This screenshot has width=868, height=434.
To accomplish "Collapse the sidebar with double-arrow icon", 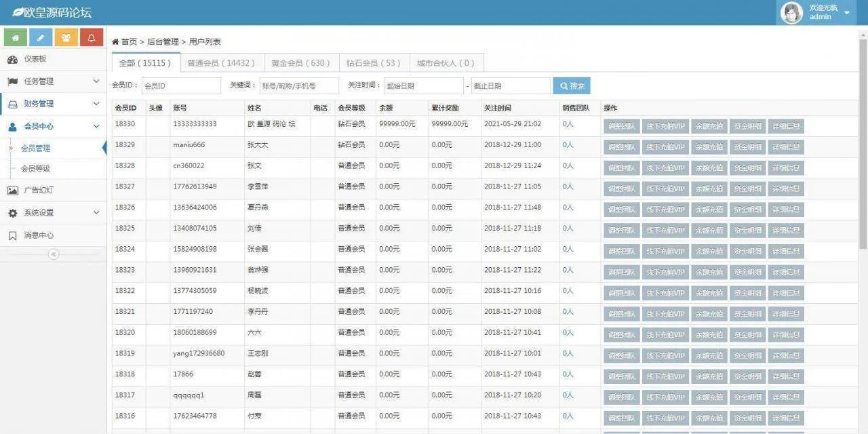I will point(54,254).
